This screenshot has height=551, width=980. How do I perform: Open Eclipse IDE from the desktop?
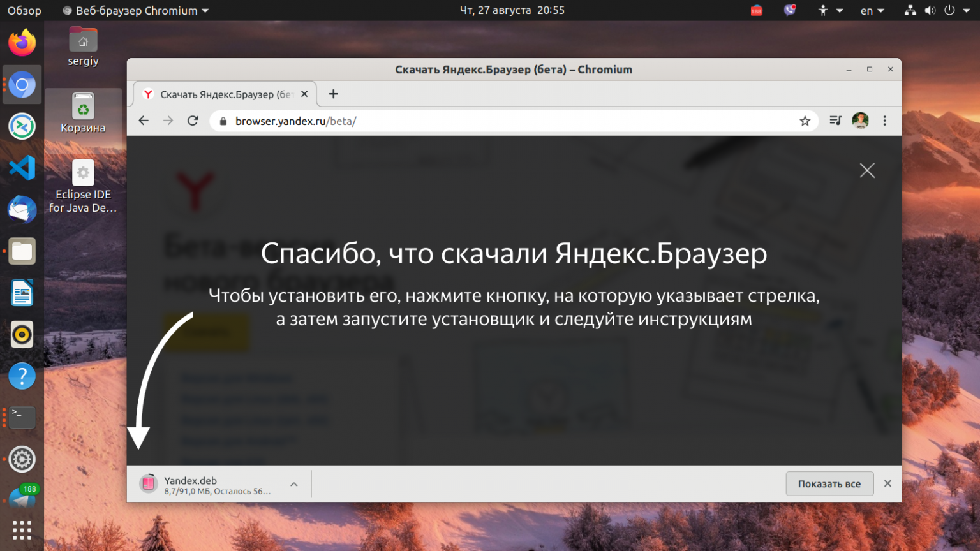tap(82, 172)
